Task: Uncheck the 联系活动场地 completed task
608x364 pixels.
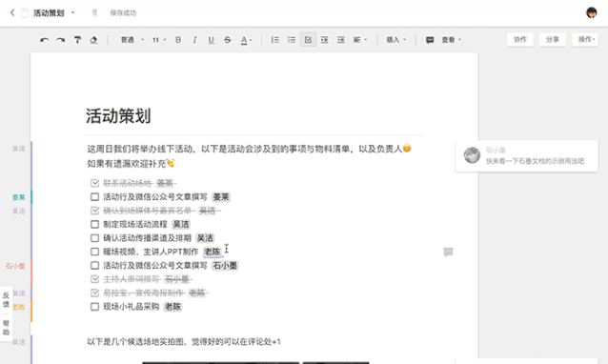Action: (94, 183)
